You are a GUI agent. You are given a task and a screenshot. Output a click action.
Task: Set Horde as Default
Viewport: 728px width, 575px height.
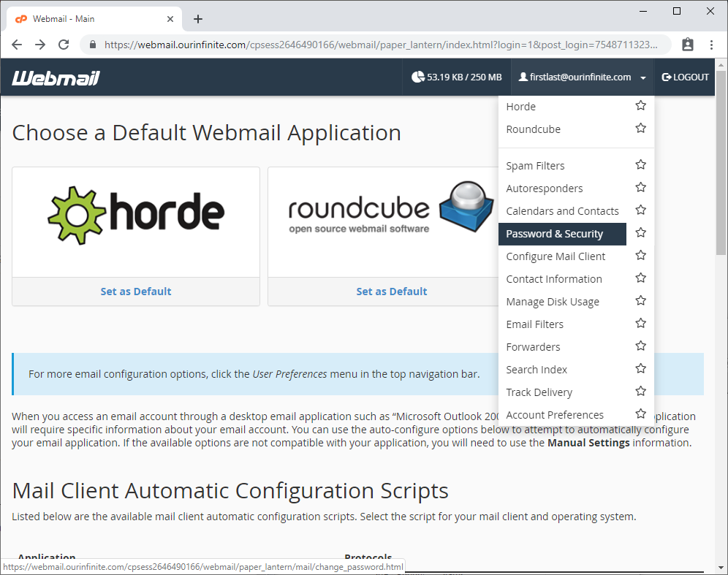click(135, 292)
